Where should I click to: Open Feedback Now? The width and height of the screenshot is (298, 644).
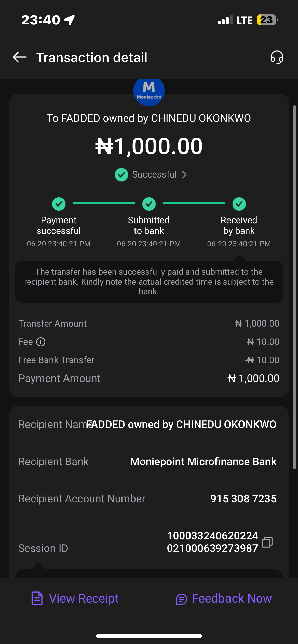[x=232, y=598]
